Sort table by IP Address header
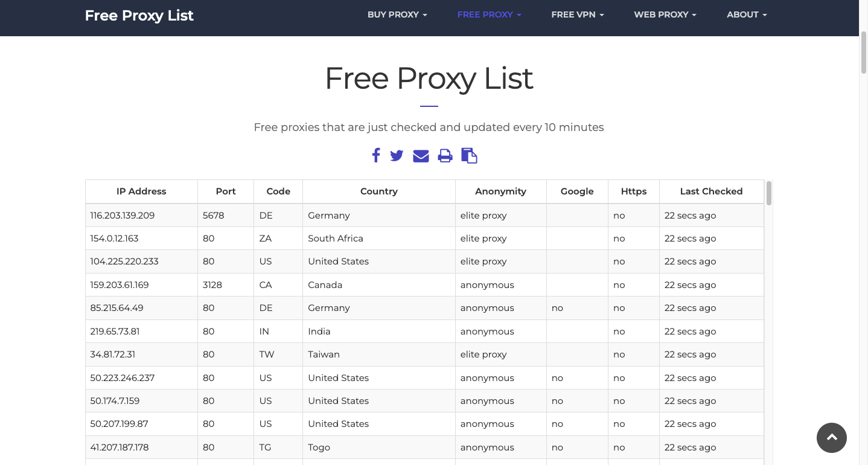 (141, 191)
